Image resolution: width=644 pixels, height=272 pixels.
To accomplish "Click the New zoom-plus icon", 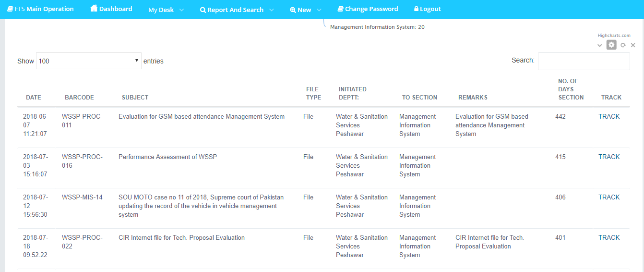I will pos(293,10).
